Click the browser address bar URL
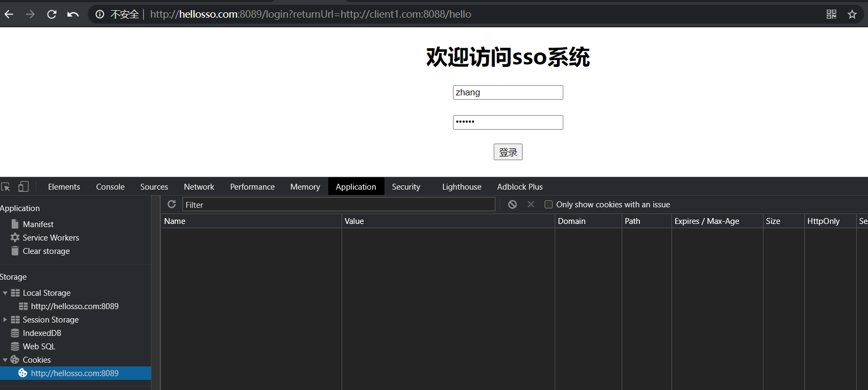868x390 pixels. pyautogui.click(x=311, y=14)
